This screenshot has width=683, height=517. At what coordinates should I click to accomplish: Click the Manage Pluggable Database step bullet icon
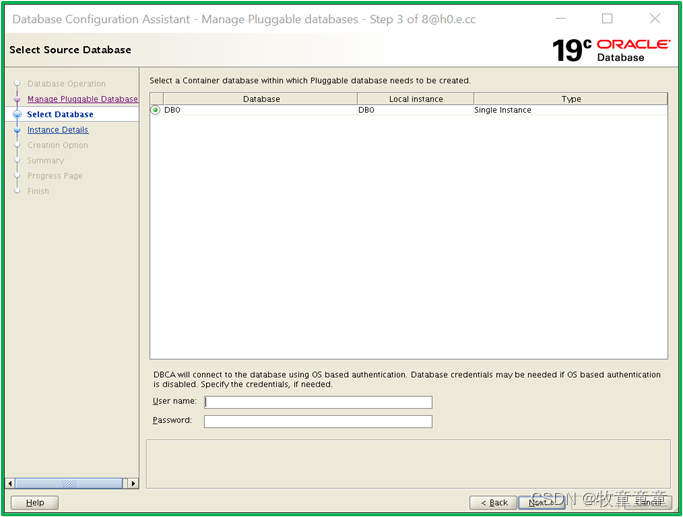click(17, 99)
